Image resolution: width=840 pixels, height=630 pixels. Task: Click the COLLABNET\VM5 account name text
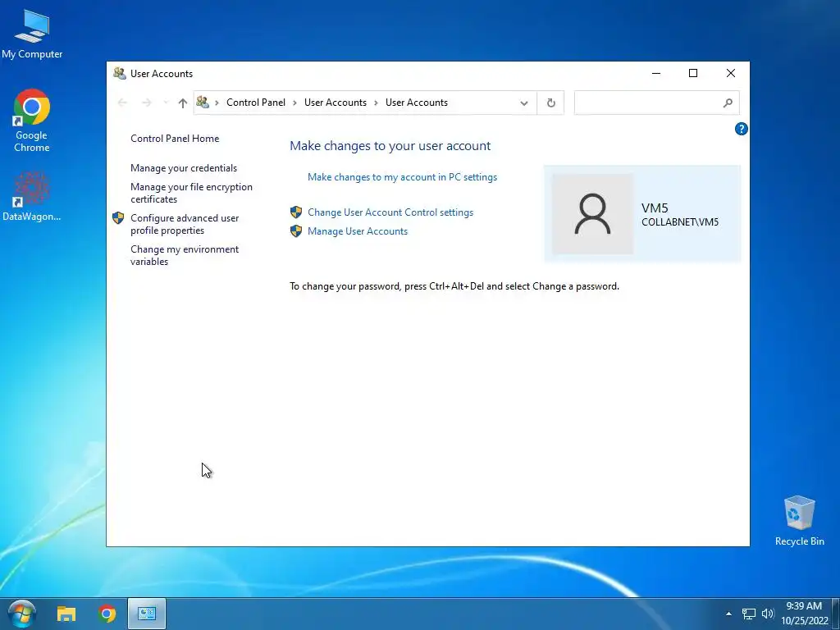coord(680,221)
